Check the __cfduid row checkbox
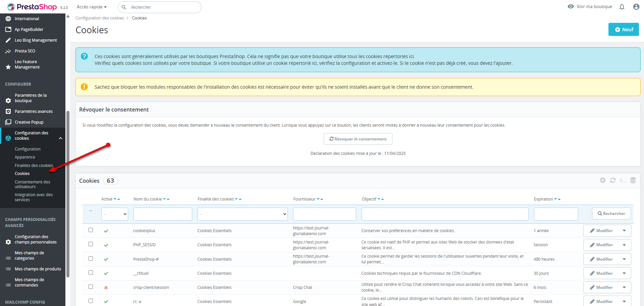This screenshot has width=644, height=306. click(x=91, y=273)
